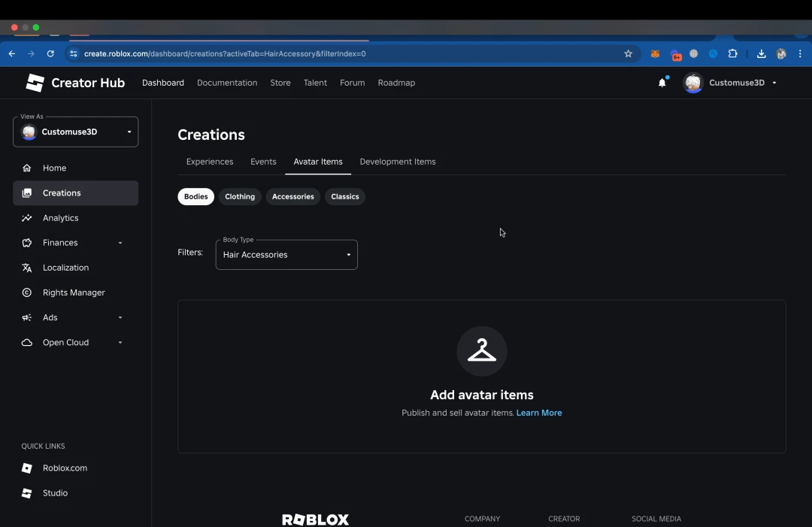Click the Finances piggy bank icon

click(x=27, y=243)
